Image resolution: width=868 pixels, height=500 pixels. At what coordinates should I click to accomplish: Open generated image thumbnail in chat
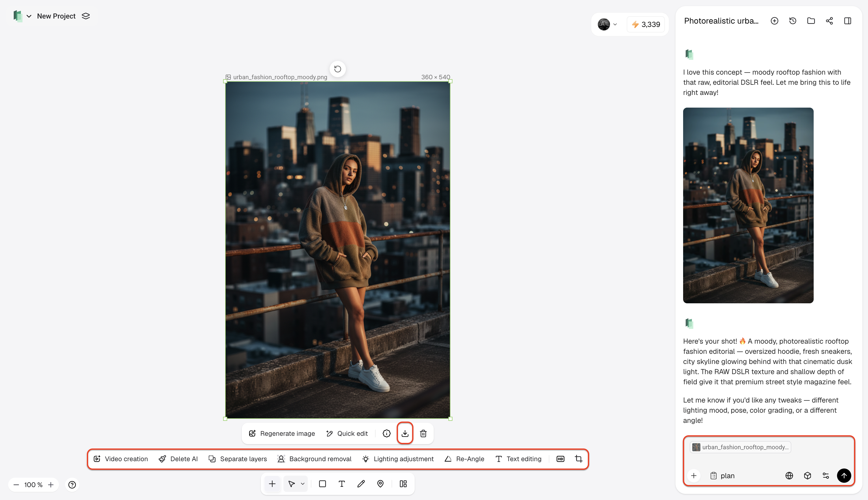(748, 205)
